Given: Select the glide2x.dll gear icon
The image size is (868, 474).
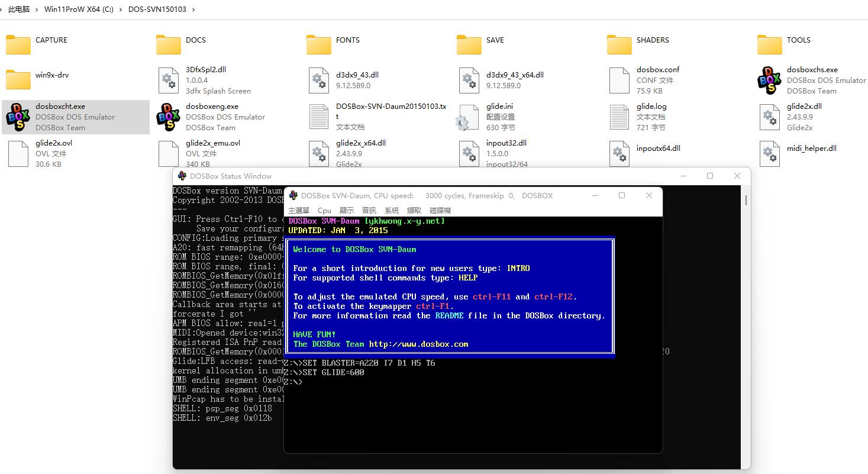Looking at the screenshot, I should 769,117.
